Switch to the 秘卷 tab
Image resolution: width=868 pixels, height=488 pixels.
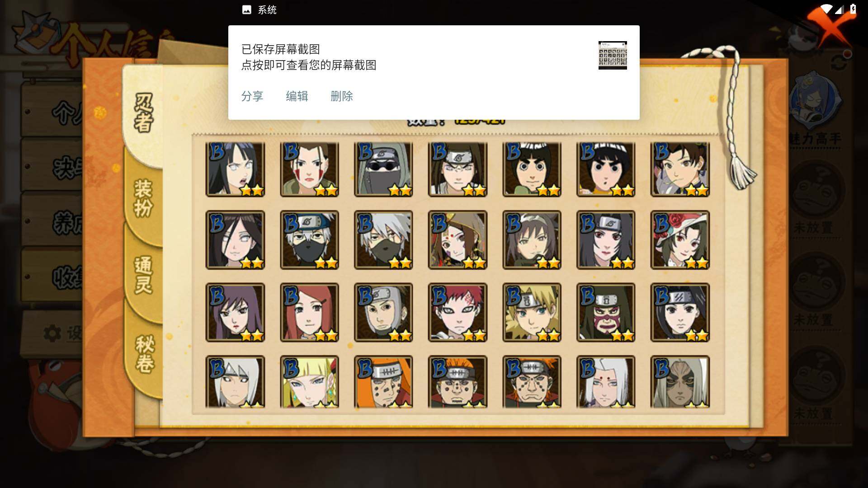click(145, 355)
